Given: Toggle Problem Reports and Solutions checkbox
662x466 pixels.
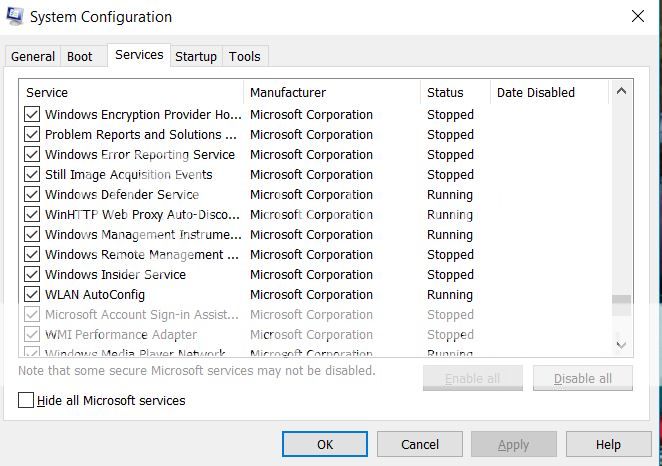Looking at the screenshot, I should click(x=32, y=134).
